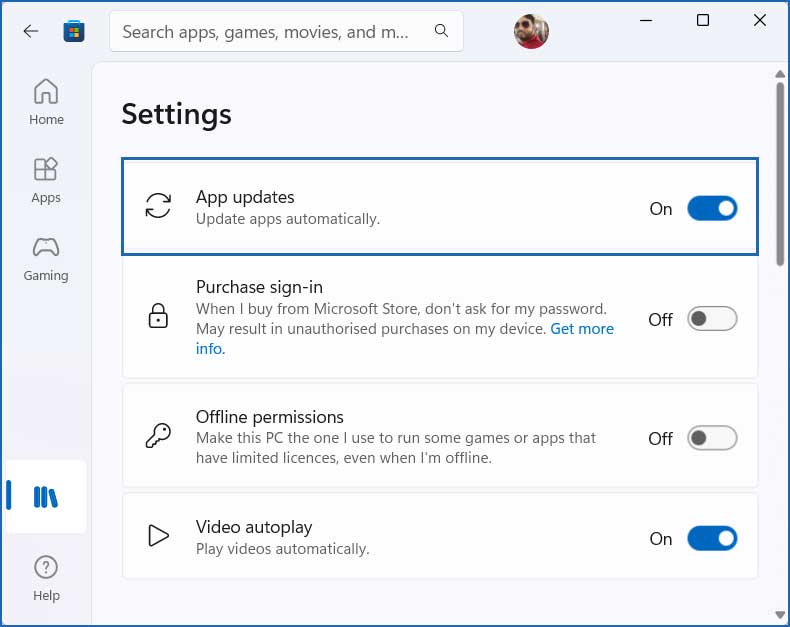The width and height of the screenshot is (790, 627).
Task: Open the Library icon in sidebar
Action: coord(46,496)
